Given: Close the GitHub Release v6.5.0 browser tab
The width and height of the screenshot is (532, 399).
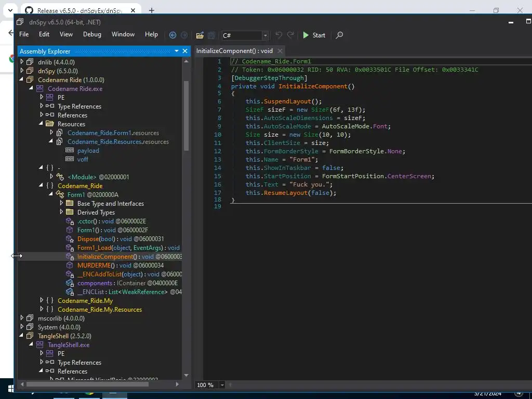Looking at the screenshot, I should click(133, 10).
